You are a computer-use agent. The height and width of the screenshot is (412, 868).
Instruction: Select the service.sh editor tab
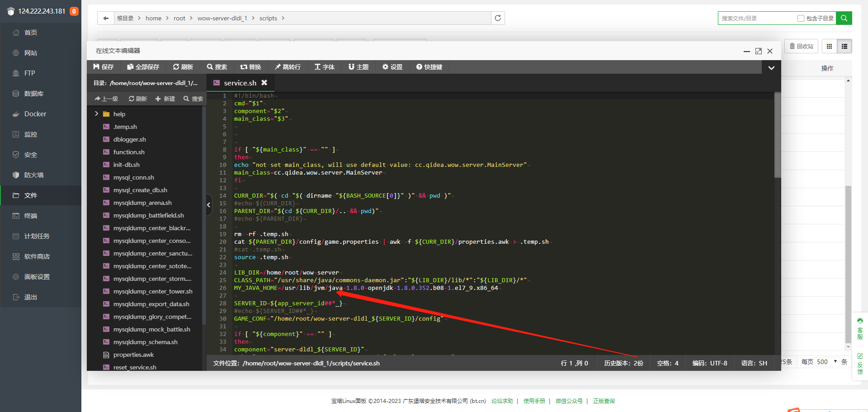240,83
